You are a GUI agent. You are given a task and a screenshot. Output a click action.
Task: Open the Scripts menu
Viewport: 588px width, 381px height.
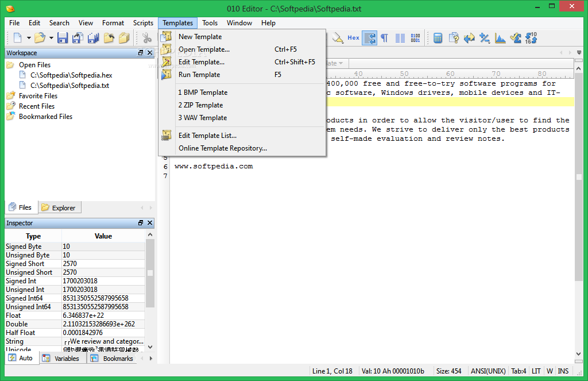(x=143, y=23)
